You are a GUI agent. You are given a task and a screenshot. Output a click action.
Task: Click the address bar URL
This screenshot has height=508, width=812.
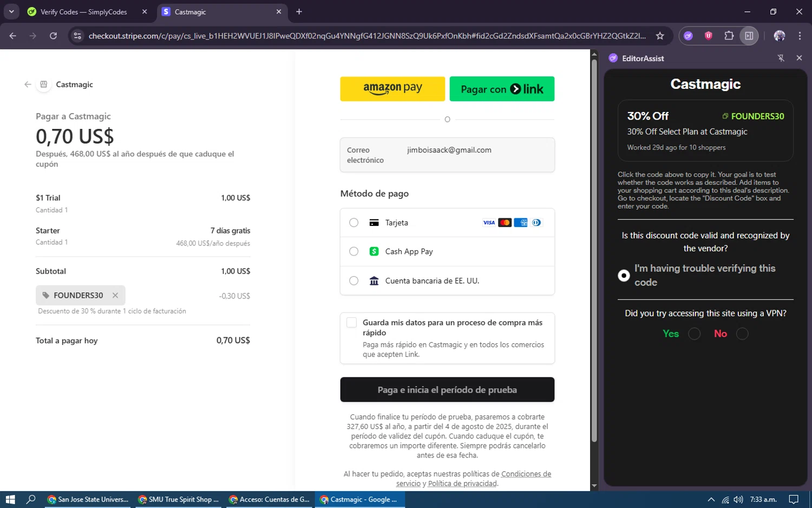(x=367, y=36)
